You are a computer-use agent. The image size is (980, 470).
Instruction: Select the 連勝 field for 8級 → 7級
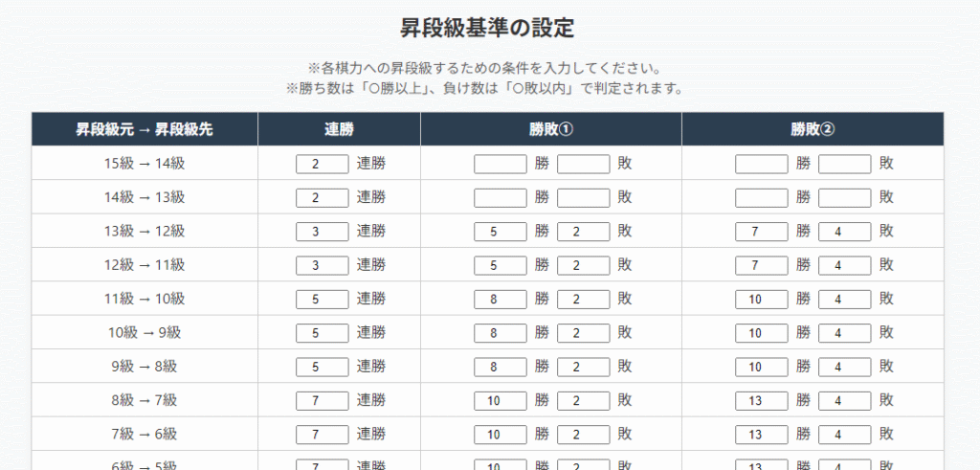(x=323, y=400)
